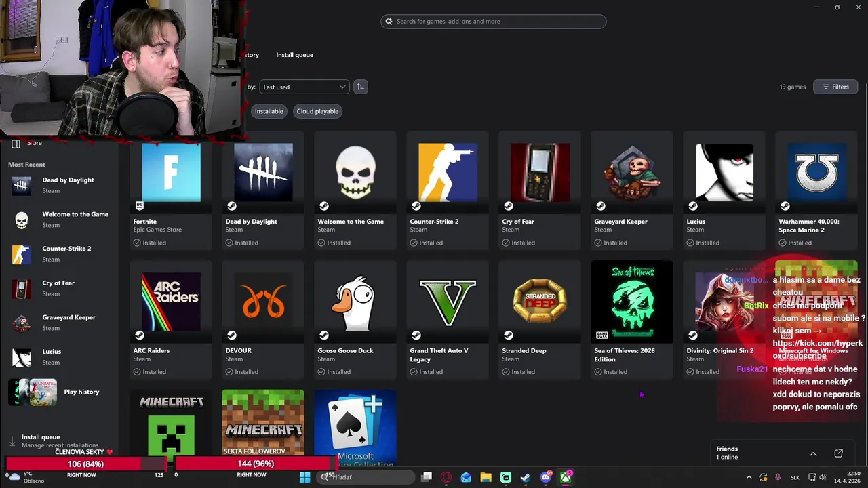The height and width of the screenshot is (488, 868).
Task: Click the 'Most Recent' sidebar heading
Action: 26,165
